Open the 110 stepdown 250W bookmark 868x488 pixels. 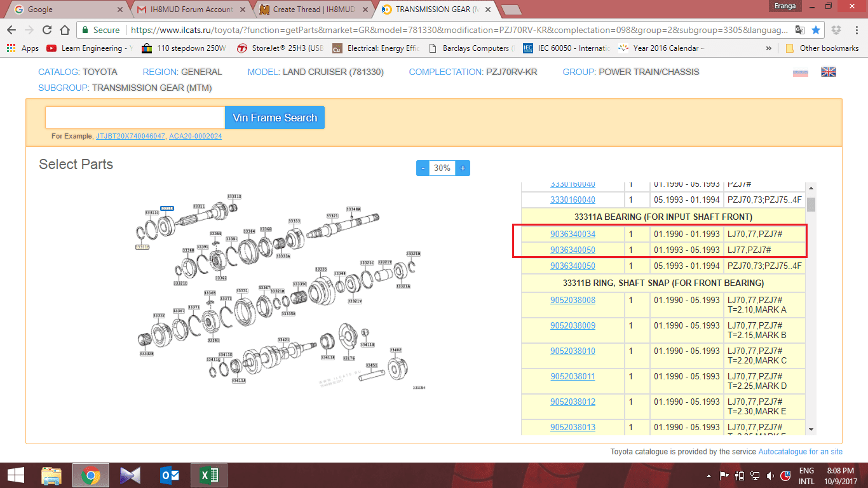pyautogui.click(x=184, y=48)
